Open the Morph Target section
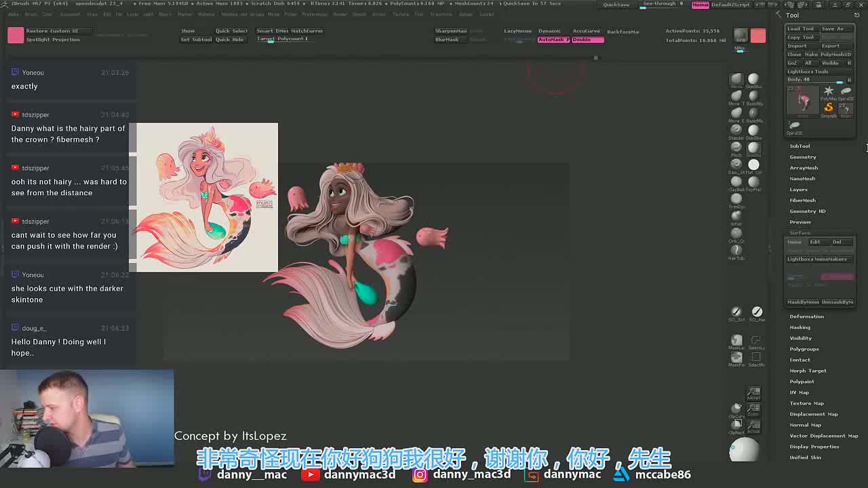Image resolution: width=868 pixels, height=488 pixels. click(808, 371)
